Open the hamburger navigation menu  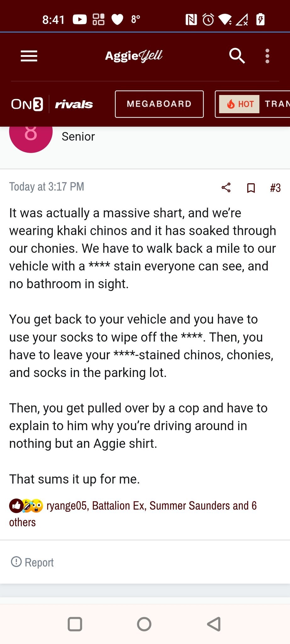[x=29, y=56]
